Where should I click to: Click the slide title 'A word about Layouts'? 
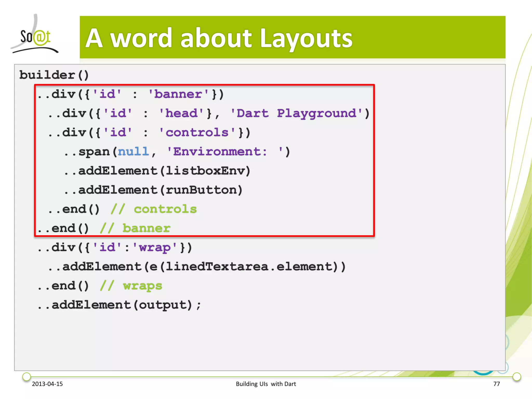point(219,38)
